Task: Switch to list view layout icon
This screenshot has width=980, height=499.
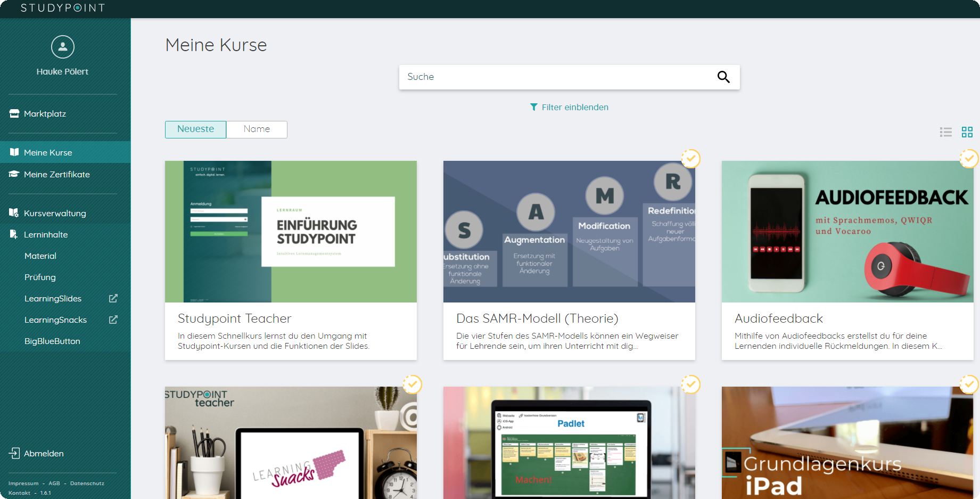Action: coord(945,132)
